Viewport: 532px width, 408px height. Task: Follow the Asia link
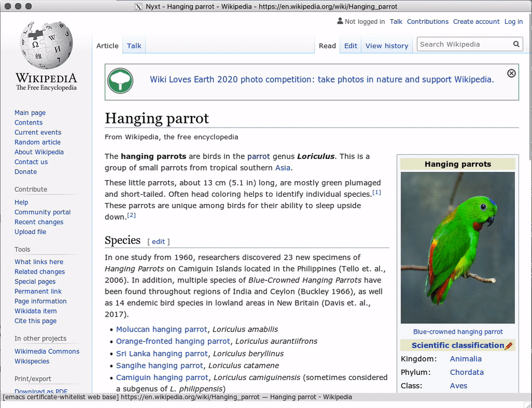tap(283, 168)
